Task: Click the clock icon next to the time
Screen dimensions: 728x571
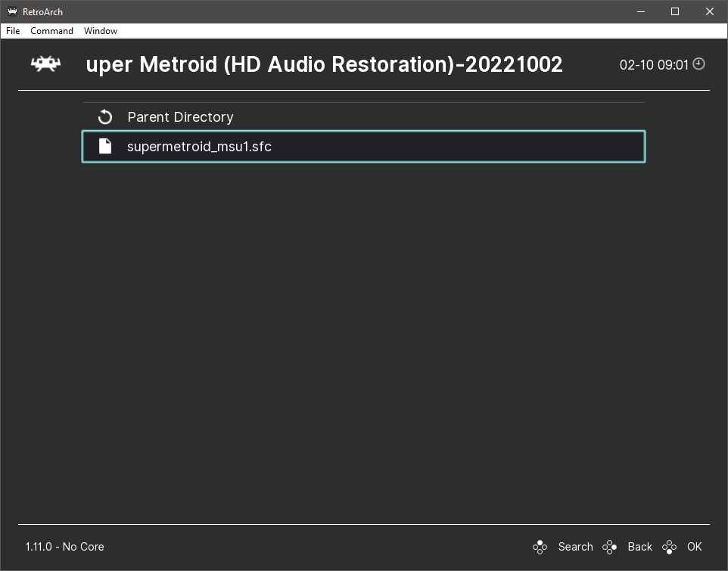Action: pos(699,64)
